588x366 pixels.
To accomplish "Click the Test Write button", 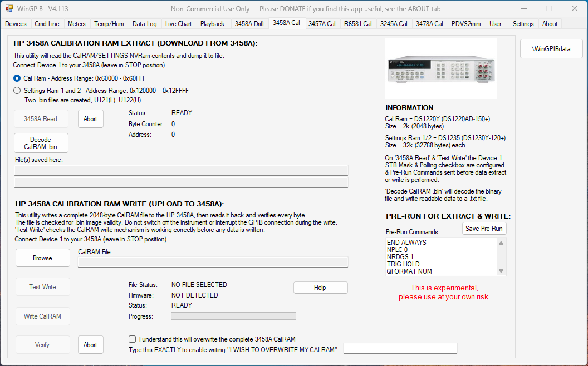I will coord(42,286).
